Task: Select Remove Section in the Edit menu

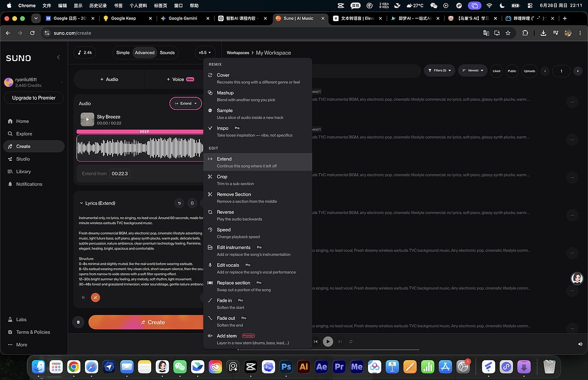Action: pyautogui.click(x=258, y=198)
